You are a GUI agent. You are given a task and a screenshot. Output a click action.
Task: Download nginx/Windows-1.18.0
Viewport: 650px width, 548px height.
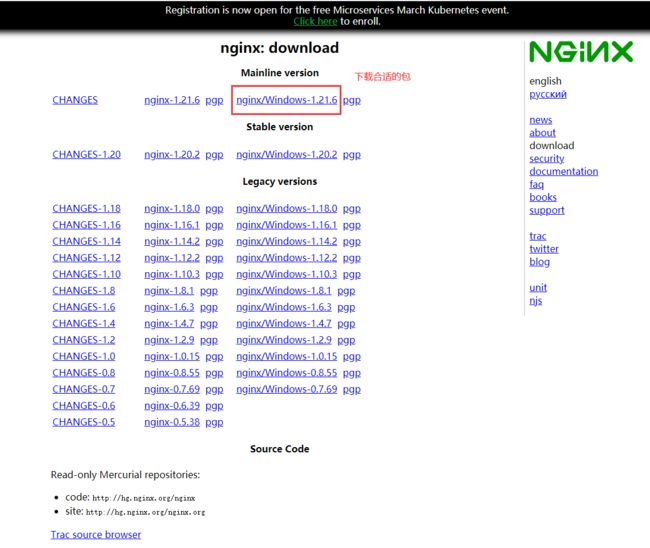(x=286, y=208)
